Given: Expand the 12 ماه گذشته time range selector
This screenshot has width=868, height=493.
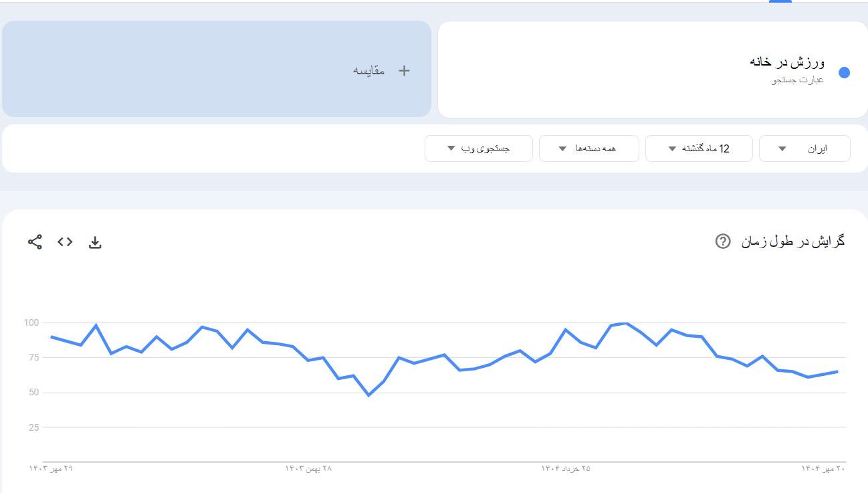Looking at the screenshot, I should 699,149.
